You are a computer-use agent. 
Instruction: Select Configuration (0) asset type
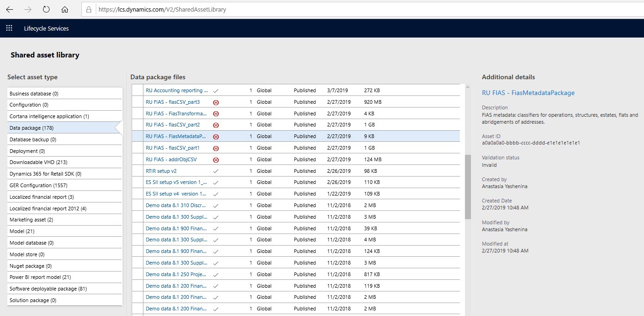tap(65, 105)
